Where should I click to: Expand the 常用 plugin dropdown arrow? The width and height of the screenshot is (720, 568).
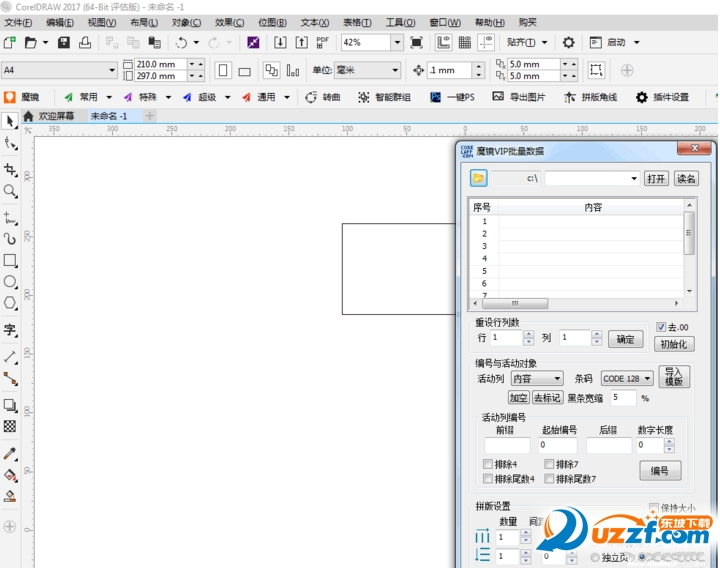[x=109, y=97]
